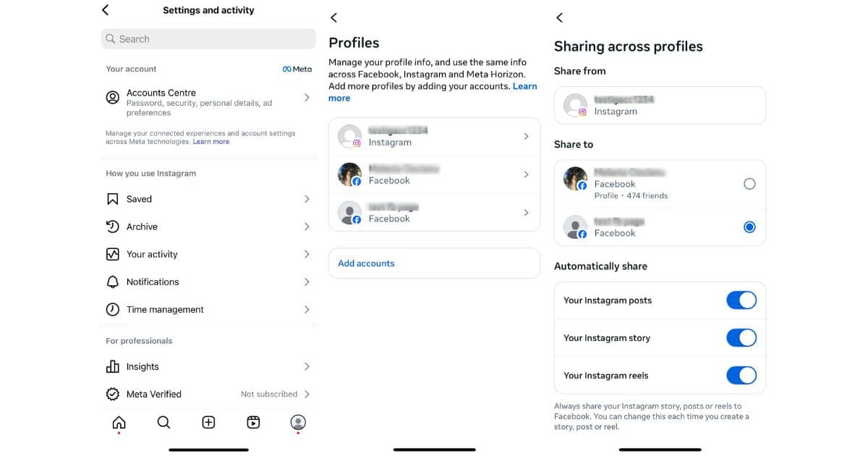Toggle Your Instagram posts sharing switch
This screenshot has height=456, width=868.
[741, 300]
